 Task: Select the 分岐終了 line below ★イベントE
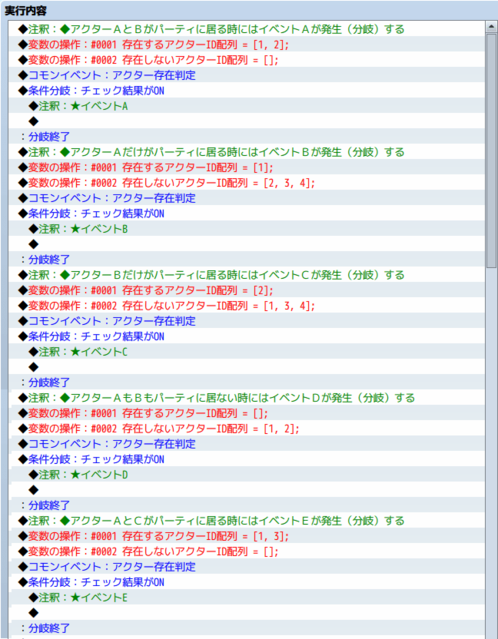(x=247, y=628)
